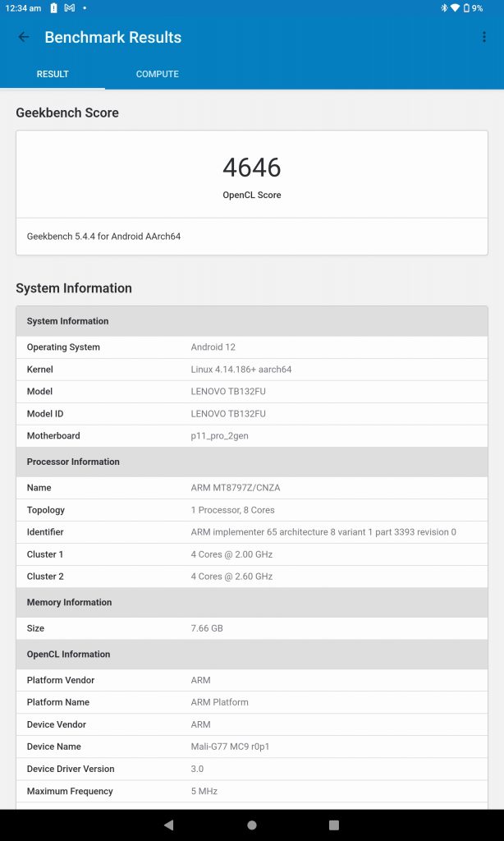
Task: Select the Motherboard p11_pro_2gen row
Action: (251, 436)
